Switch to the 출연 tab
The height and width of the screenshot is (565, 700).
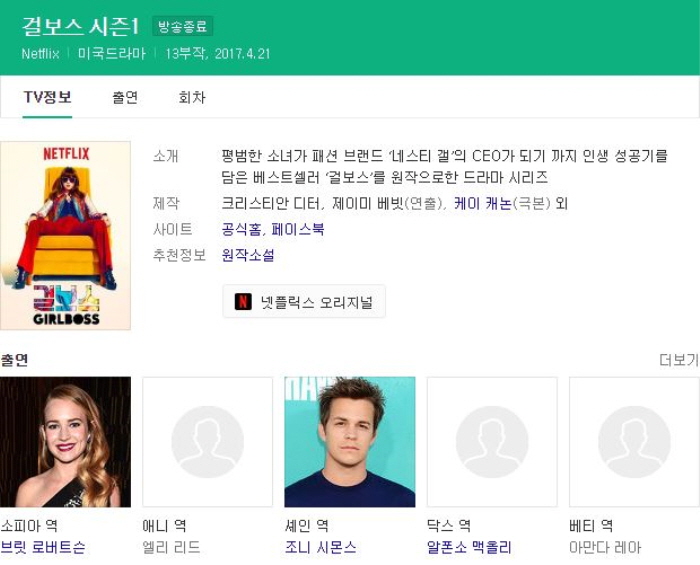click(x=125, y=97)
